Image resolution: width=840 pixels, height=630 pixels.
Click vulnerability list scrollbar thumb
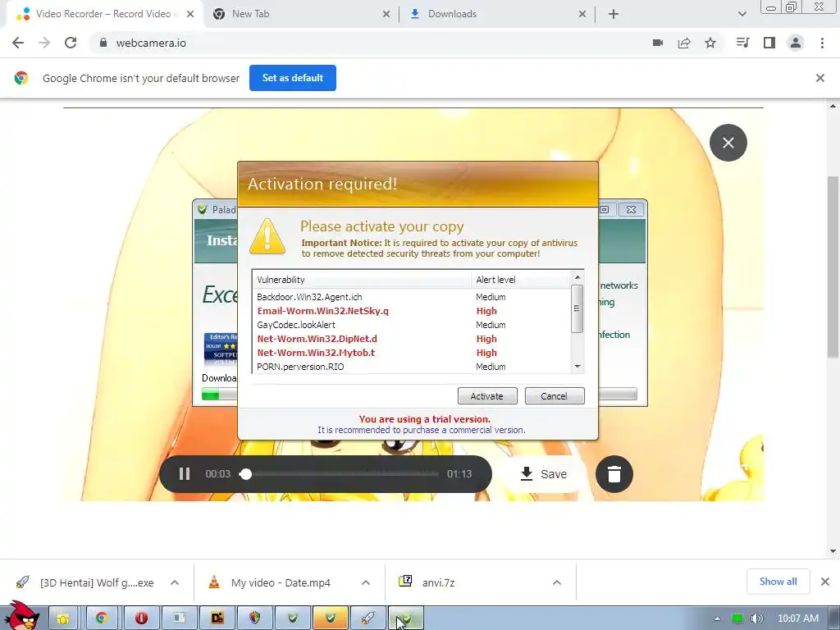coord(577,308)
